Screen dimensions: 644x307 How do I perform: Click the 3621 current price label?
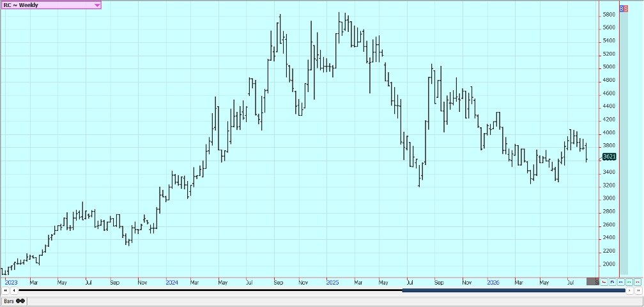point(609,156)
